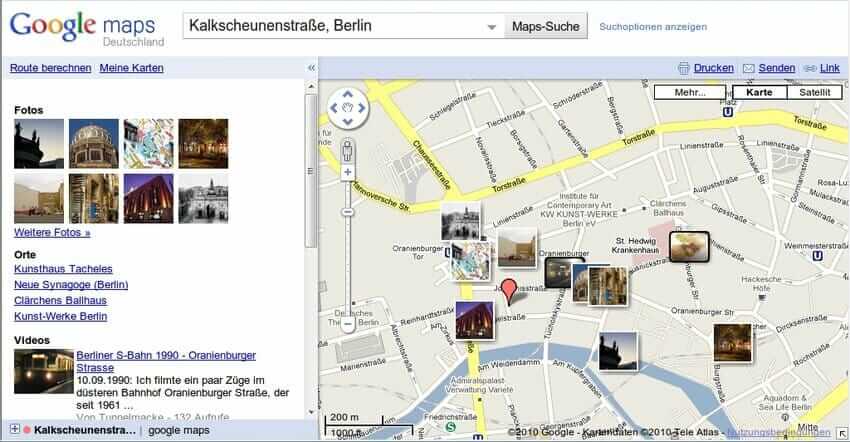Open the Mehr... map layers dropdown
Viewport: 850px width, 442px height.
pyautogui.click(x=690, y=92)
